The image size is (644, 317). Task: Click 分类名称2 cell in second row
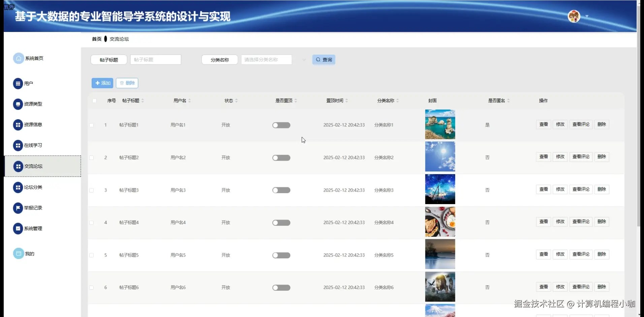384,158
